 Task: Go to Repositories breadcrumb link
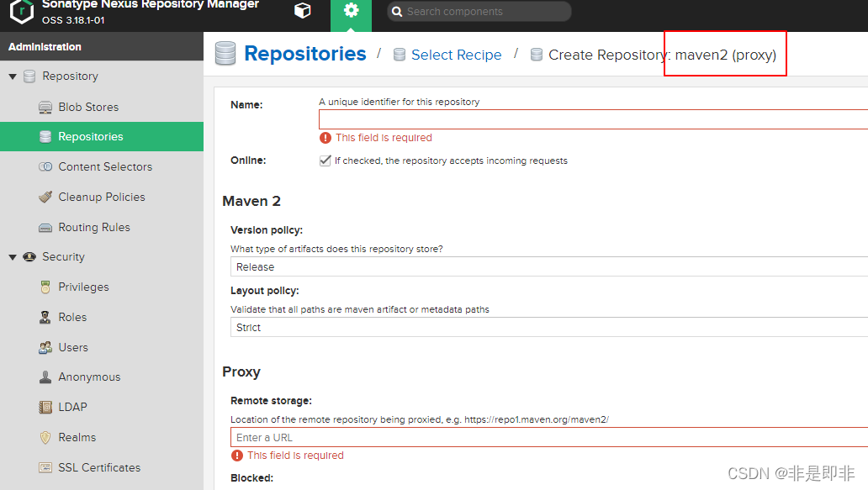pos(305,54)
